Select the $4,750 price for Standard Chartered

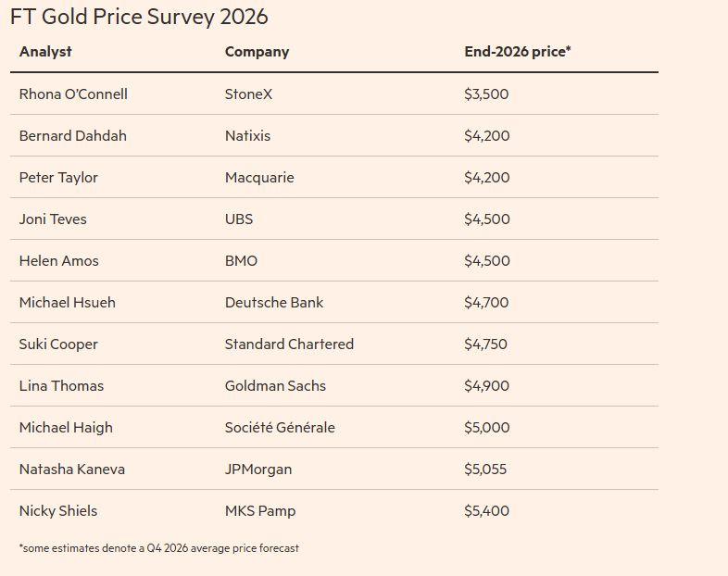point(485,344)
